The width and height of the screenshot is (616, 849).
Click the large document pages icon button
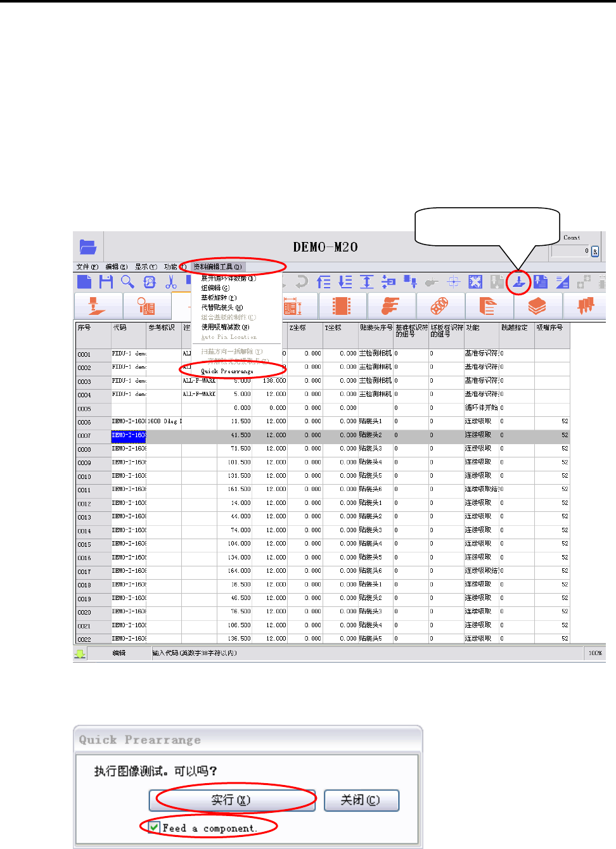pyautogui.click(x=489, y=306)
